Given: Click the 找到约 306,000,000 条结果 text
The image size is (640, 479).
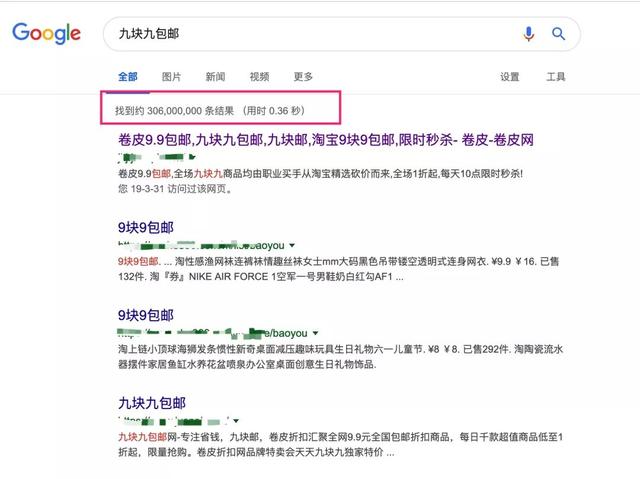Looking at the screenshot, I should click(x=174, y=111).
